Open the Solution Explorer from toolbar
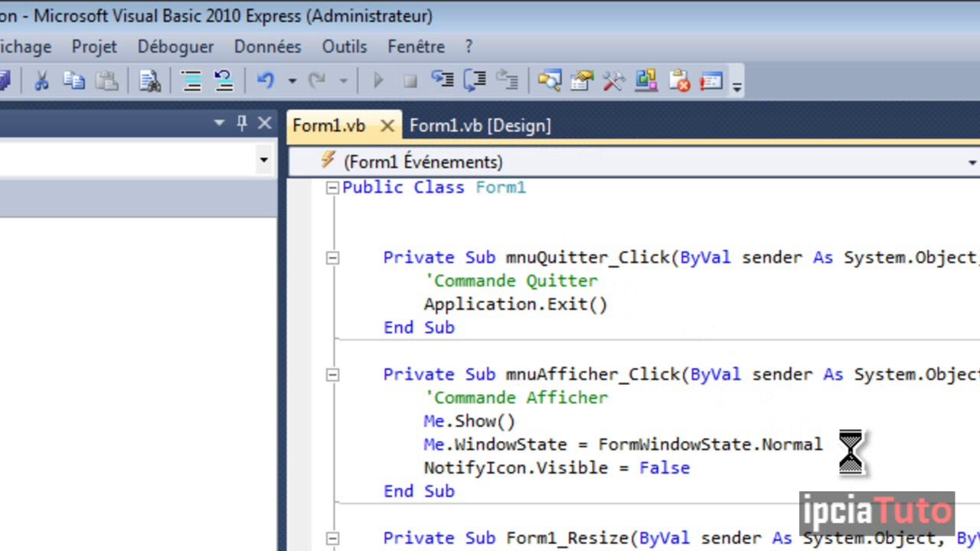Screen dimensions: 980x551 coord(549,80)
